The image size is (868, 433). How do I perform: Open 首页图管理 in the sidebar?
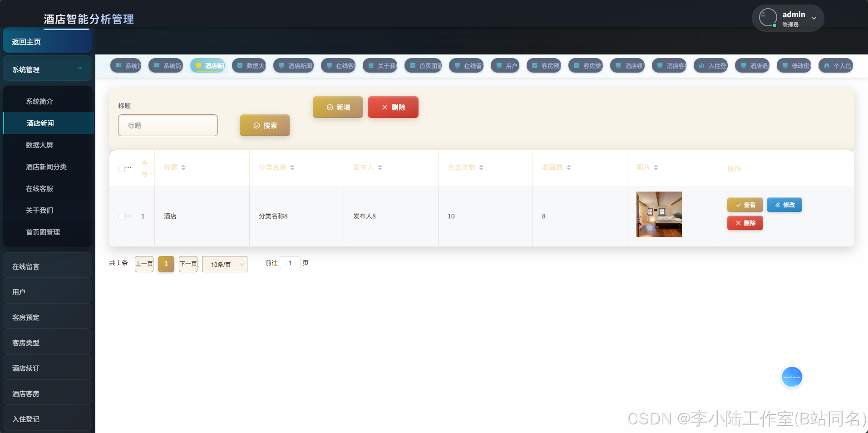(49, 232)
